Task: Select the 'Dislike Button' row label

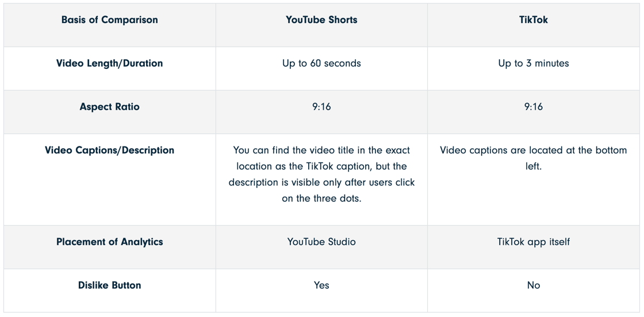Action: point(109,285)
